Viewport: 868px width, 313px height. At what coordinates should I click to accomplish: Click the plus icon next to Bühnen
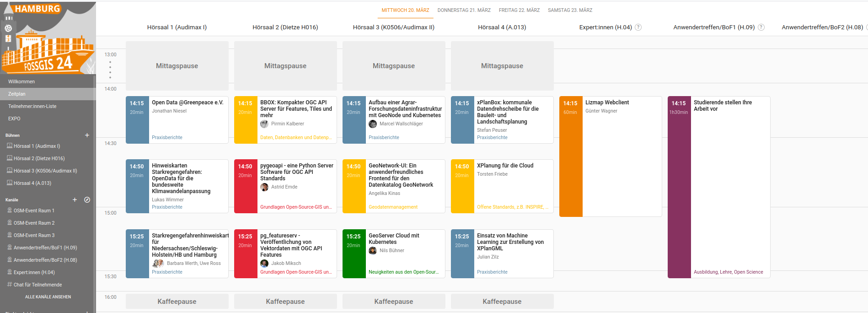click(x=87, y=135)
